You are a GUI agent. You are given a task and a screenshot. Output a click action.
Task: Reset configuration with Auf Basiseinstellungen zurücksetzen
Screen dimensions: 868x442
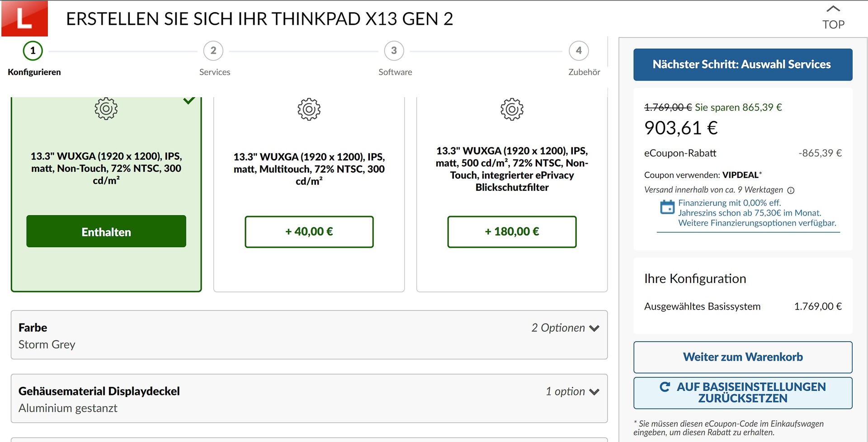743,393
